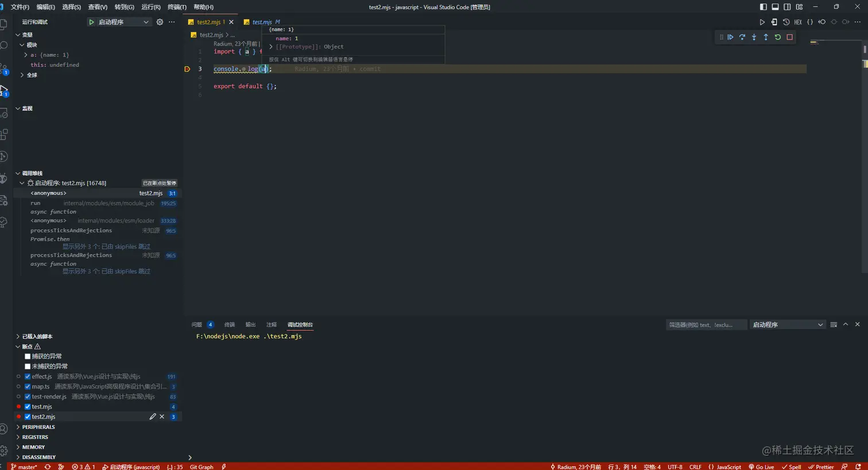Viewport: 868px width, 470px height.
Task: Open Accounts icon in activity bar
Action: coord(4,429)
